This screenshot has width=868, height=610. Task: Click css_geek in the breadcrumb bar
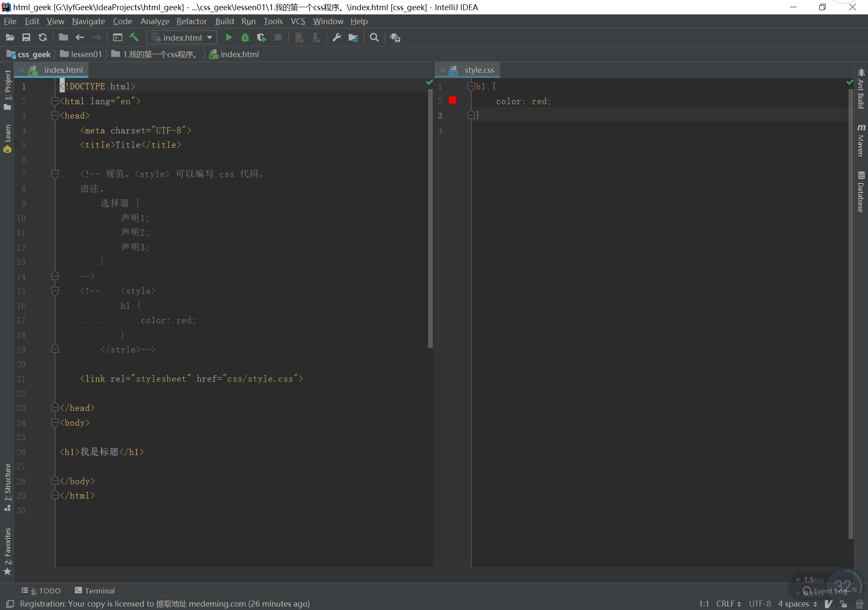pyautogui.click(x=29, y=54)
